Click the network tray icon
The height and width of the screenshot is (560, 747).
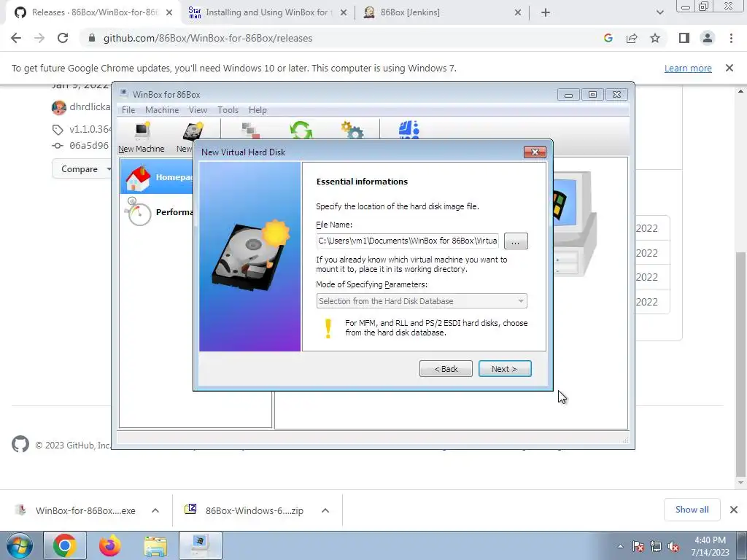pyautogui.click(x=656, y=546)
